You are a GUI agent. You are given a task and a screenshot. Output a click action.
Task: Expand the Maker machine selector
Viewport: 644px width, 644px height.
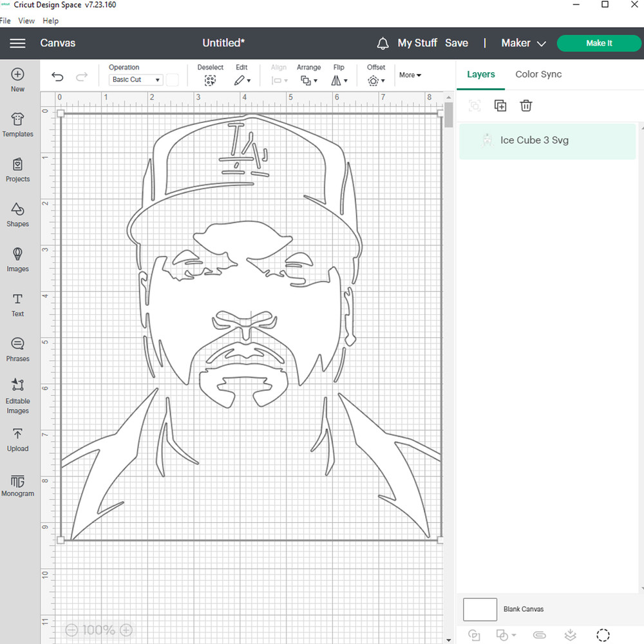coord(524,43)
